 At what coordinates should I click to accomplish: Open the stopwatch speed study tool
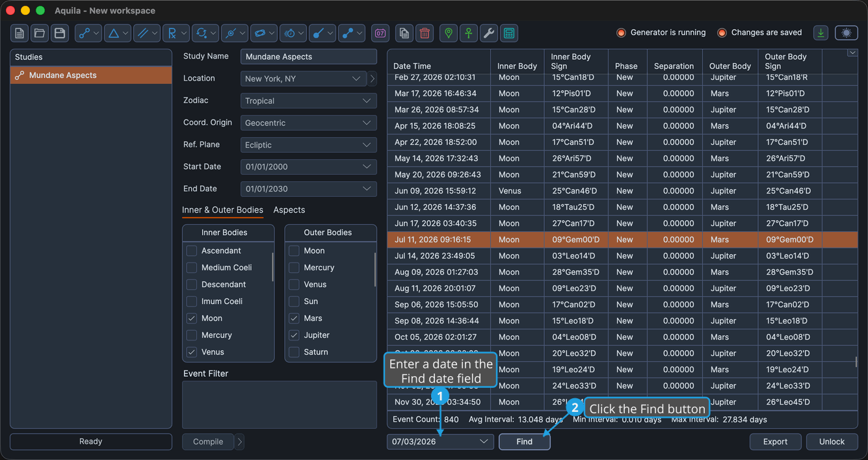tap(293, 33)
